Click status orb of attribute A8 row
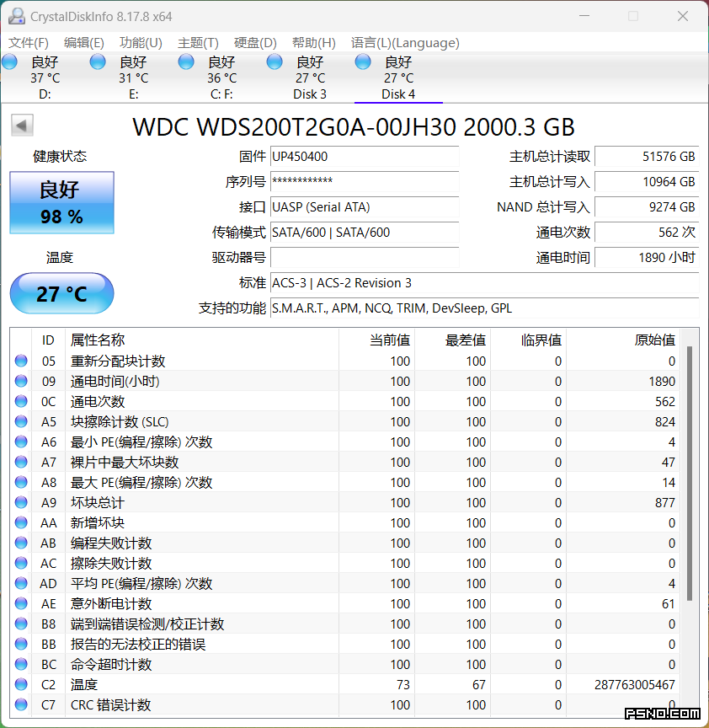Viewport: 709px width, 728px height. pyautogui.click(x=21, y=482)
